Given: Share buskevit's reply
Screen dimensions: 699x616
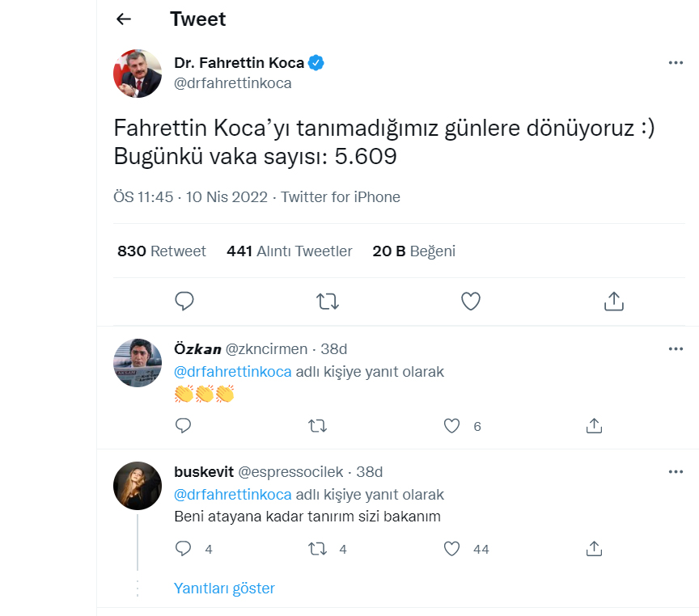Looking at the screenshot, I should 594,549.
